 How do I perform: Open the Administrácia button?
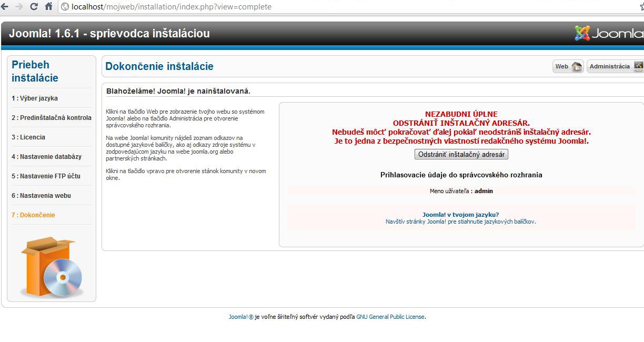pyautogui.click(x=615, y=66)
